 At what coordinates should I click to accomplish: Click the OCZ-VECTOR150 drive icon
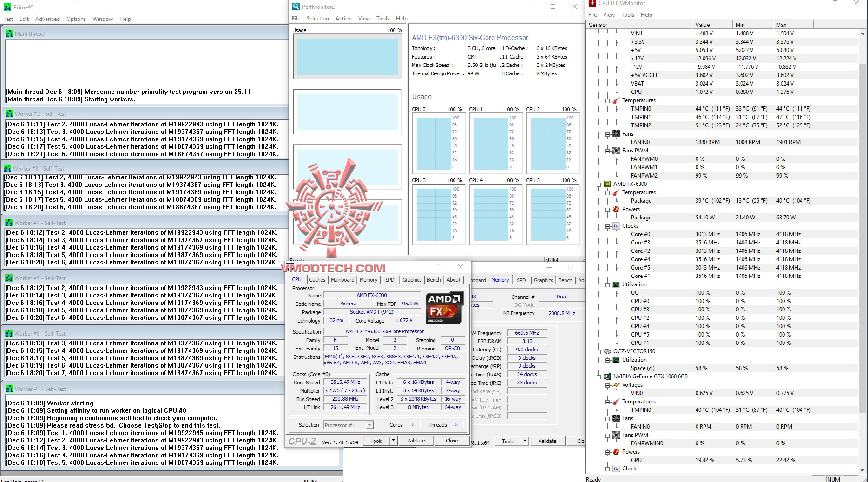pyautogui.click(x=607, y=351)
